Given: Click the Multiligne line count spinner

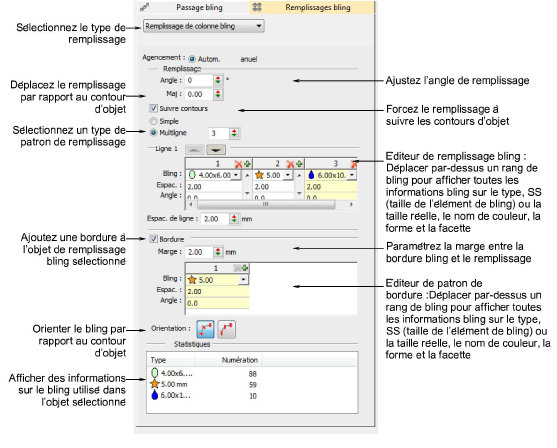Looking at the screenshot, I should coord(234,133).
